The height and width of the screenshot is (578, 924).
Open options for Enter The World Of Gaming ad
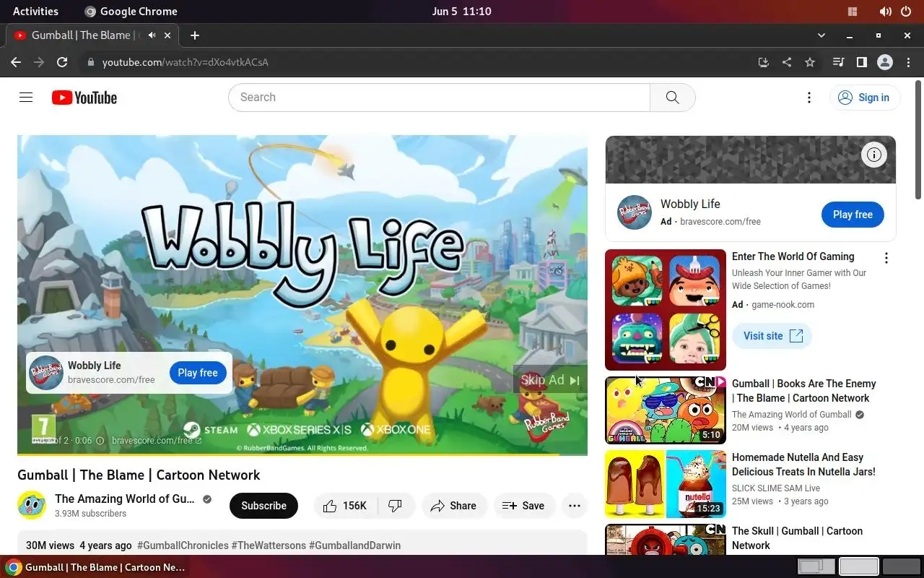click(886, 258)
